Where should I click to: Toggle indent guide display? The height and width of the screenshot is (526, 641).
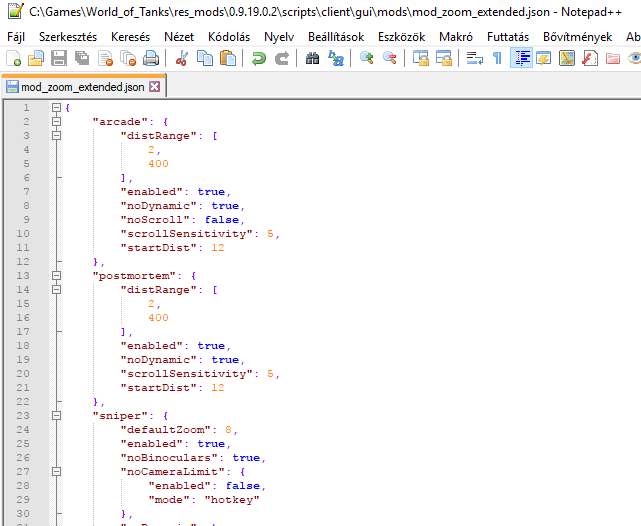pos(521,58)
